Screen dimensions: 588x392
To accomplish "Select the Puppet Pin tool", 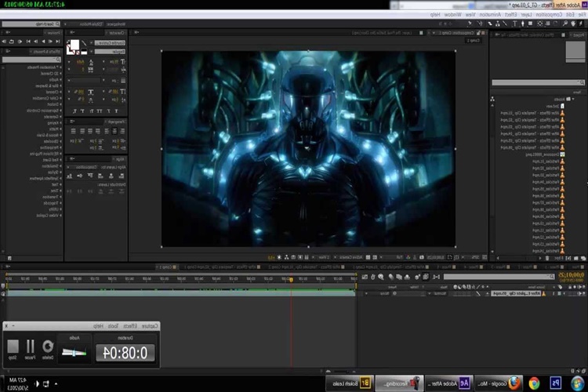I will click(470, 24).
